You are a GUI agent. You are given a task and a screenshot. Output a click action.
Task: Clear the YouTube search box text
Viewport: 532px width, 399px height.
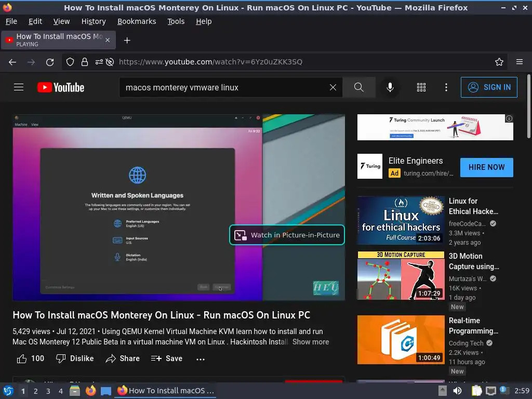pyautogui.click(x=333, y=87)
